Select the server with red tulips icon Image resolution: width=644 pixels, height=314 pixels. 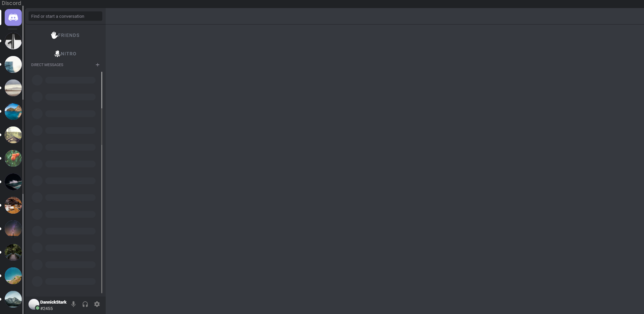pos(13,158)
